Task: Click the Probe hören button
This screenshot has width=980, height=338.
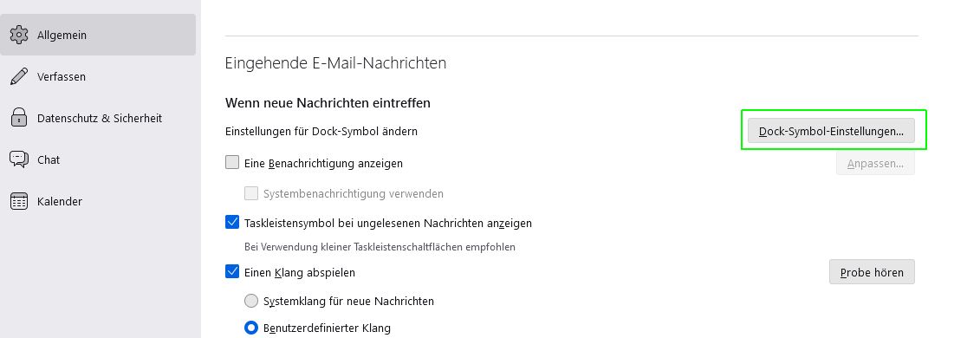Action: pyautogui.click(x=872, y=272)
